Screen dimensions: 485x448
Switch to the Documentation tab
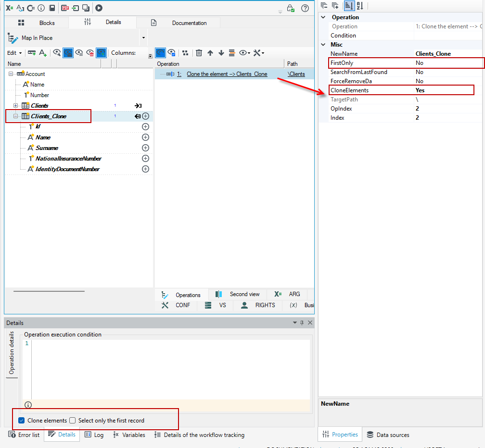coord(179,23)
